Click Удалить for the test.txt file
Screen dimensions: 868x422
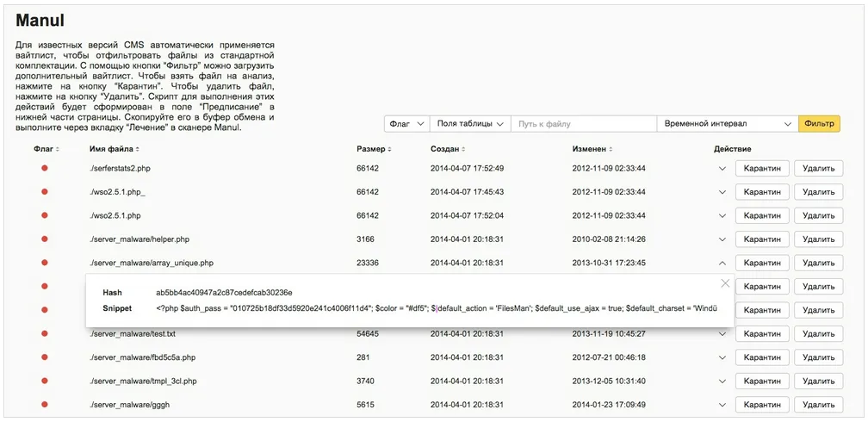tap(817, 333)
